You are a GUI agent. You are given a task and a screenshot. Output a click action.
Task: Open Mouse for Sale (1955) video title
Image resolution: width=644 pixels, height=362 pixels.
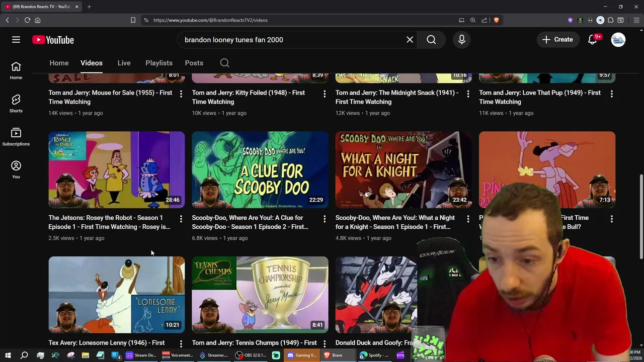(110, 97)
